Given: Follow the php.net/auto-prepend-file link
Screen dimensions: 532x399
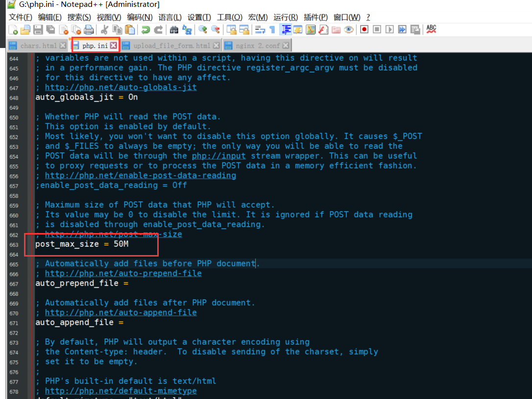Looking at the screenshot, I should pyautogui.click(x=123, y=274).
